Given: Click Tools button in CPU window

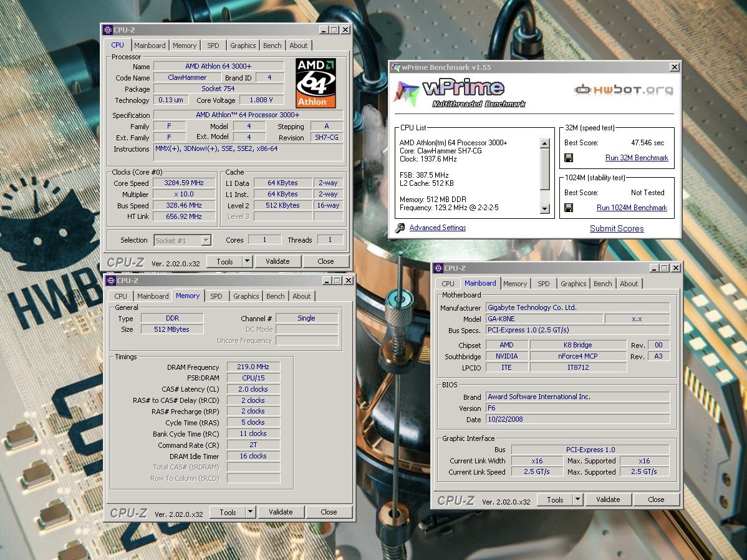Looking at the screenshot, I should [225, 261].
